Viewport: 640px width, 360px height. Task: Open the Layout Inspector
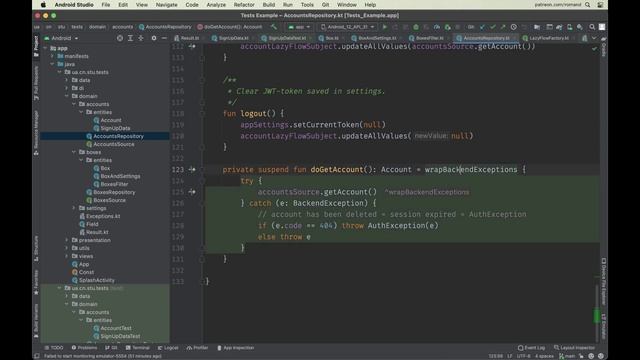[574, 348]
